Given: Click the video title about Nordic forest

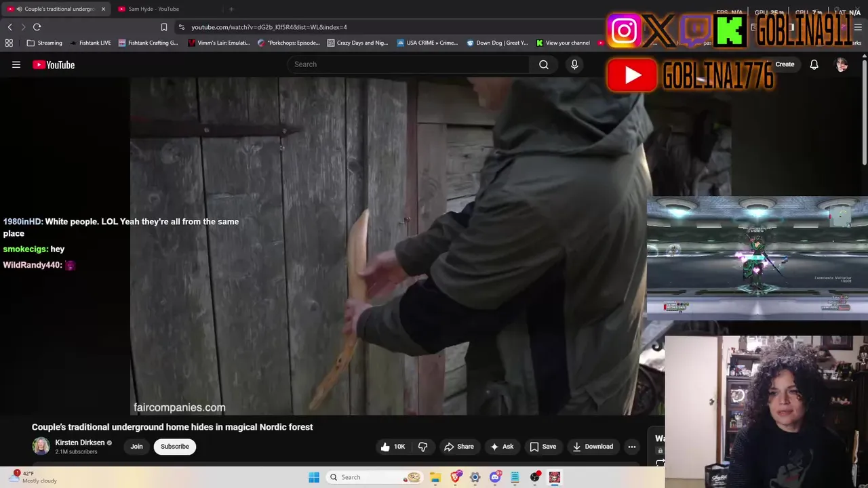Looking at the screenshot, I should coord(172,427).
